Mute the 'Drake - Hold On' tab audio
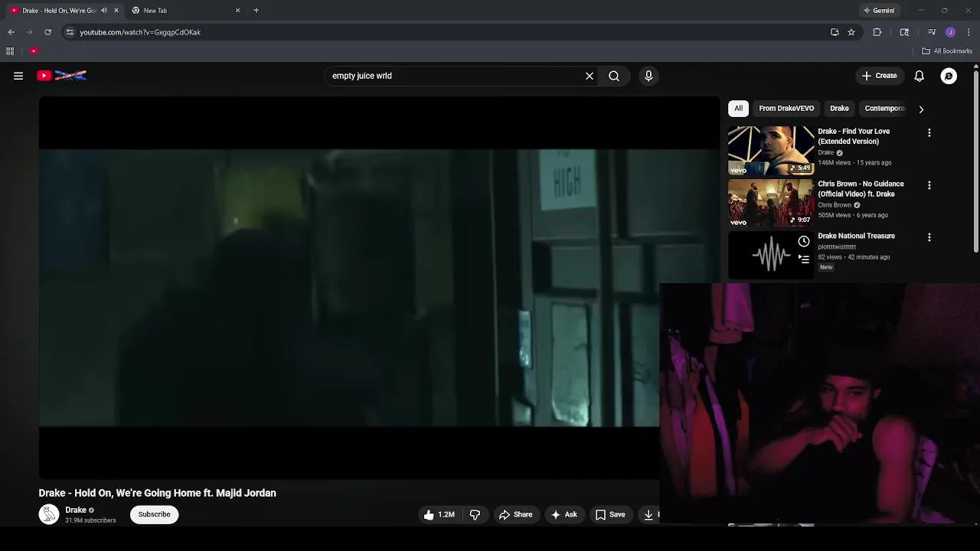 coord(104,11)
